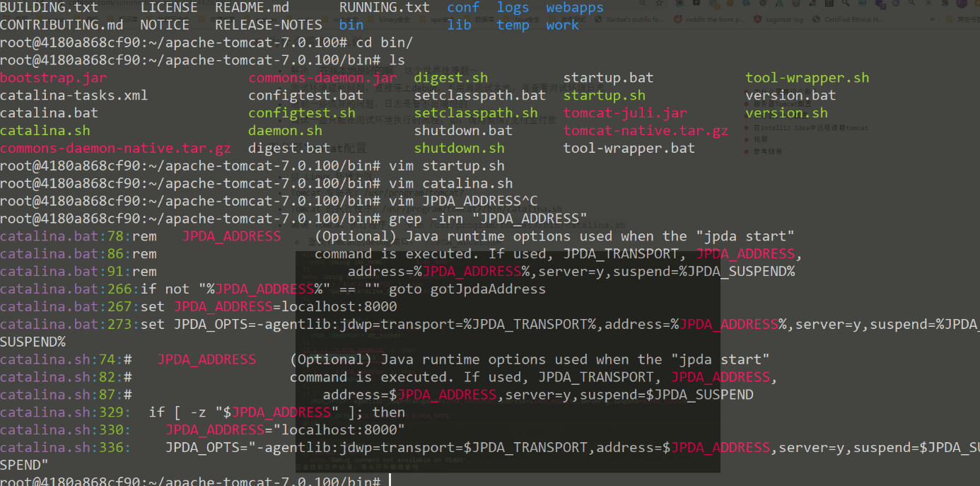980x486 pixels.
Task: Click the catalina.bat:266 grep result prefix
Action: (70, 289)
